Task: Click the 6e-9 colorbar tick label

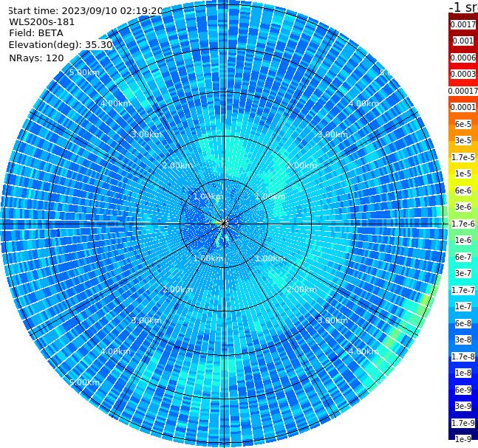Action: tap(463, 390)
